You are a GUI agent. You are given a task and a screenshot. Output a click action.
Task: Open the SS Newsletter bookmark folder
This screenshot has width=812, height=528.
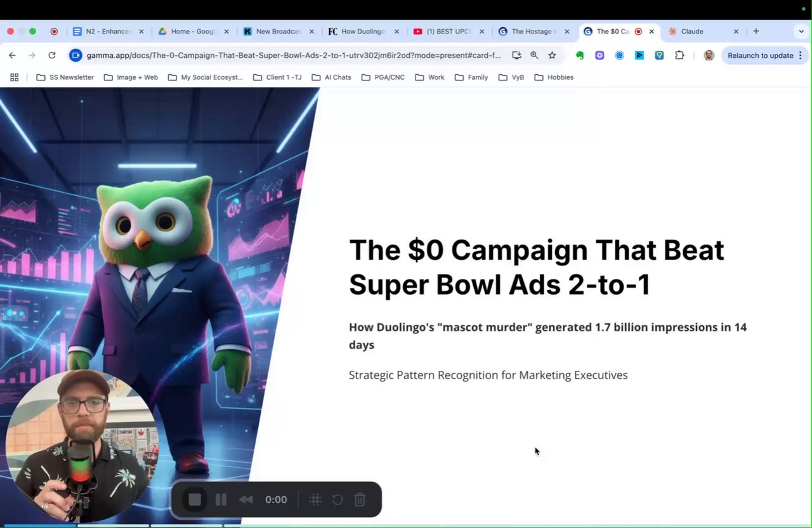pyautogui.click(x=65, y=77)
